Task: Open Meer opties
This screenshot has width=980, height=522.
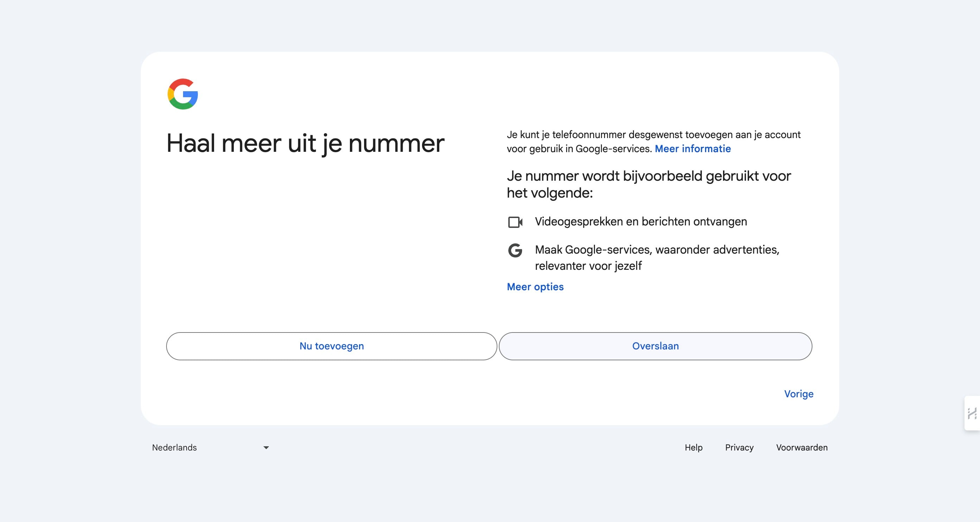Action: tap(535, 287)
